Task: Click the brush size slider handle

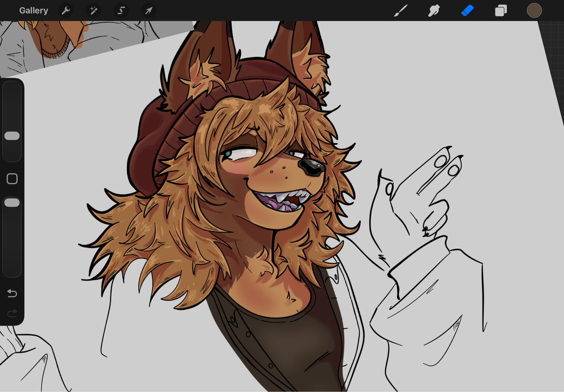Action: click(x=12, y=136)
